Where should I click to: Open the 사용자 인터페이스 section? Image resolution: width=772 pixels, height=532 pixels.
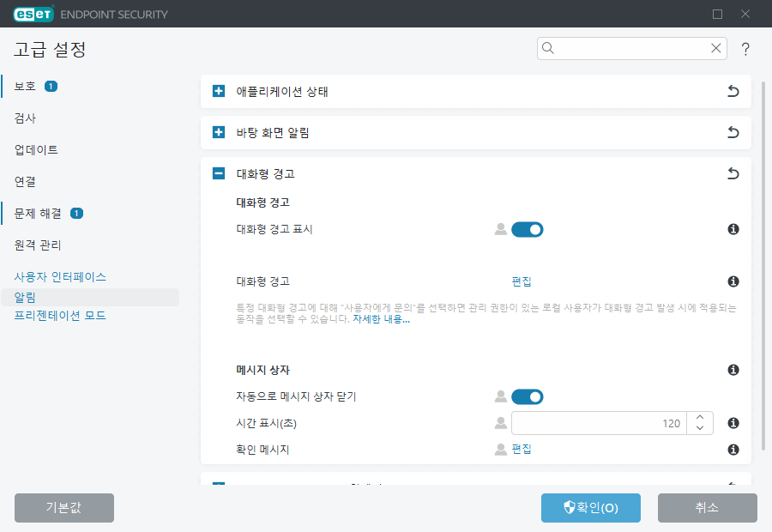[x=58, y=276]
